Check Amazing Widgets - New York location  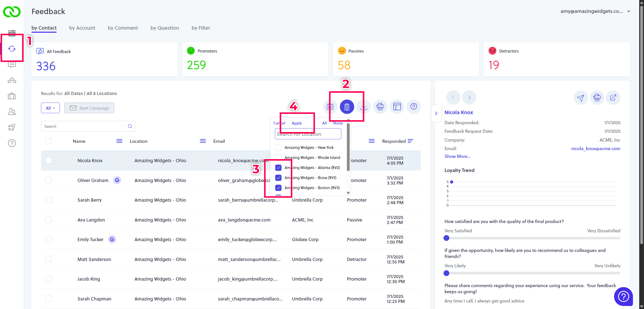pos(278,148)
